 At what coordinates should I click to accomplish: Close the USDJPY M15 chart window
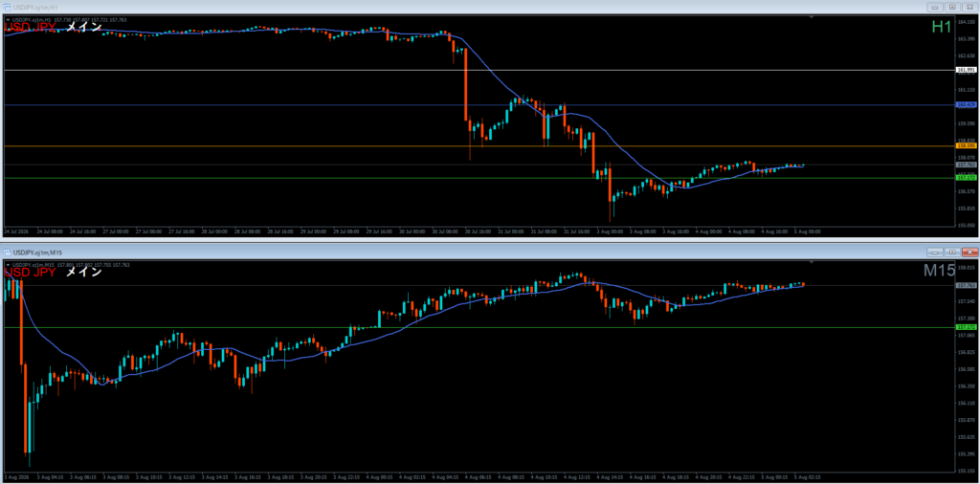pyautogui.click(x=969, y=253)
